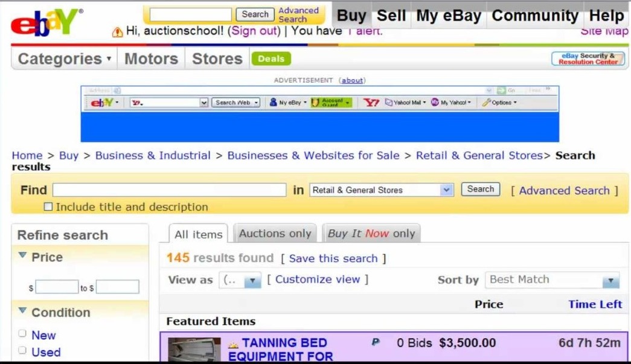The height and width of the screenshot is (364, 631).
Task: Collapse the Price refine section
Action: click(23, 256)
